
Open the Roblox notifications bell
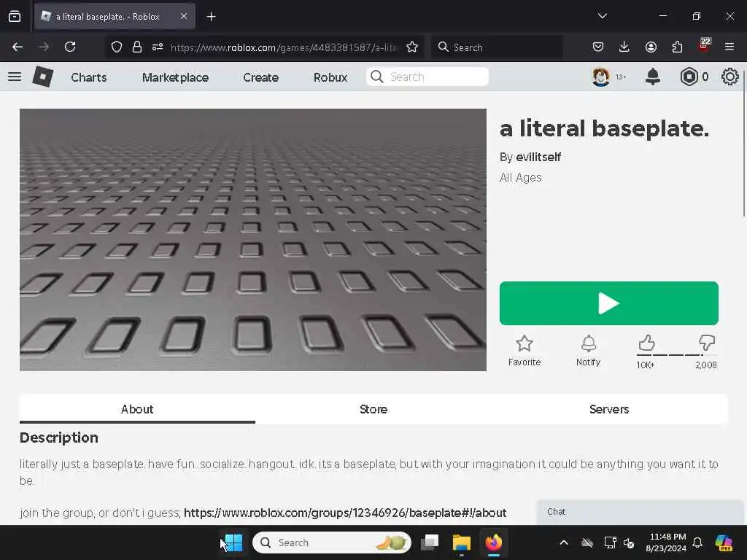coord(653,77)
